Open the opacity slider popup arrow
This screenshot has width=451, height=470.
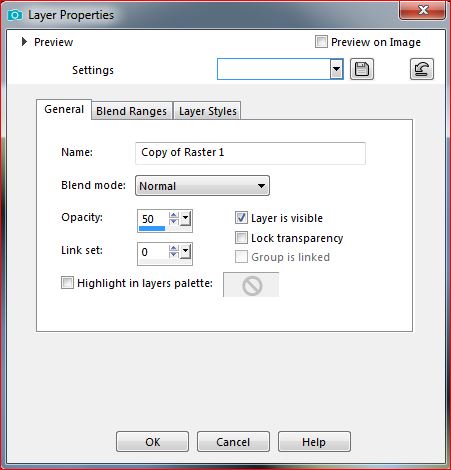(186, 219)
